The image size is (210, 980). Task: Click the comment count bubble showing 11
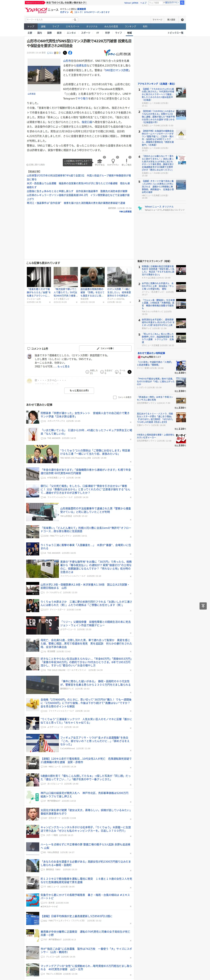[50, 53]
